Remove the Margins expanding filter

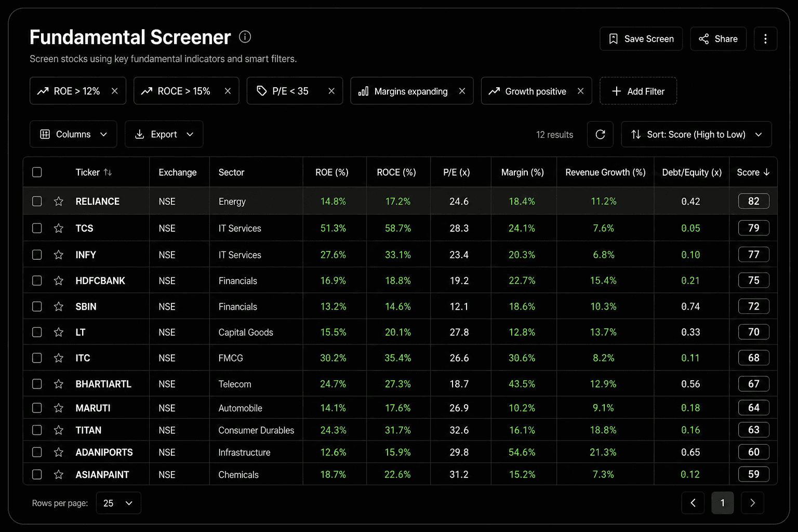pyautogui.click(x=462, y=91)
